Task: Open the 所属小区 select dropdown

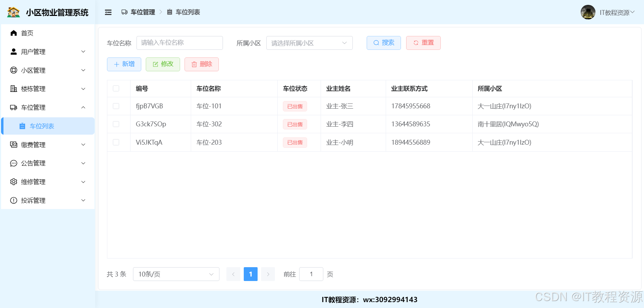Action: tap(310, 43)
